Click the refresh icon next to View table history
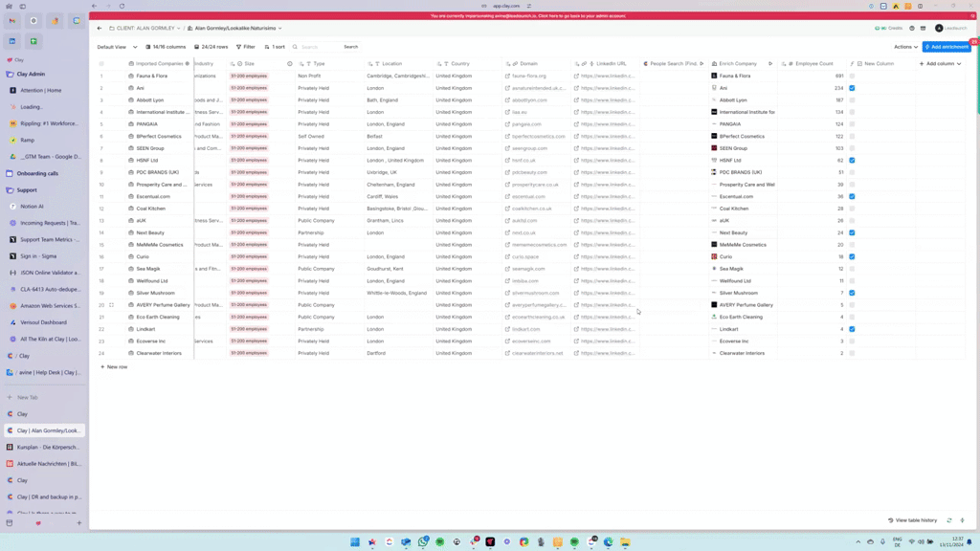Screen dimensions: 980x551 (949, 520)
